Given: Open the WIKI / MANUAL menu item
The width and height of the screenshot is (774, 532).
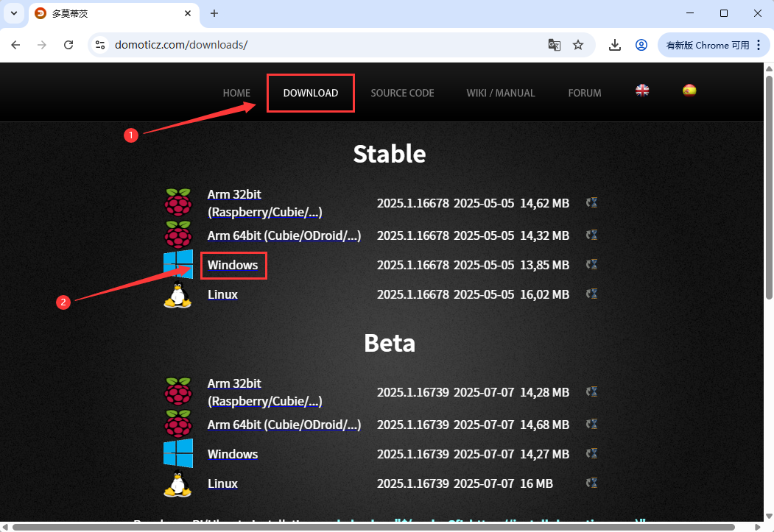Looking at the screenshot, I should point(501,93).
